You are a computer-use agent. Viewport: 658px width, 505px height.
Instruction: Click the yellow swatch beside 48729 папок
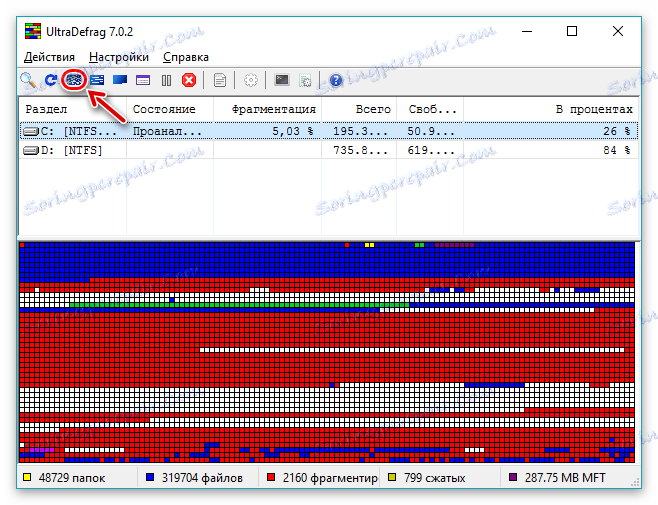[27, 477]
